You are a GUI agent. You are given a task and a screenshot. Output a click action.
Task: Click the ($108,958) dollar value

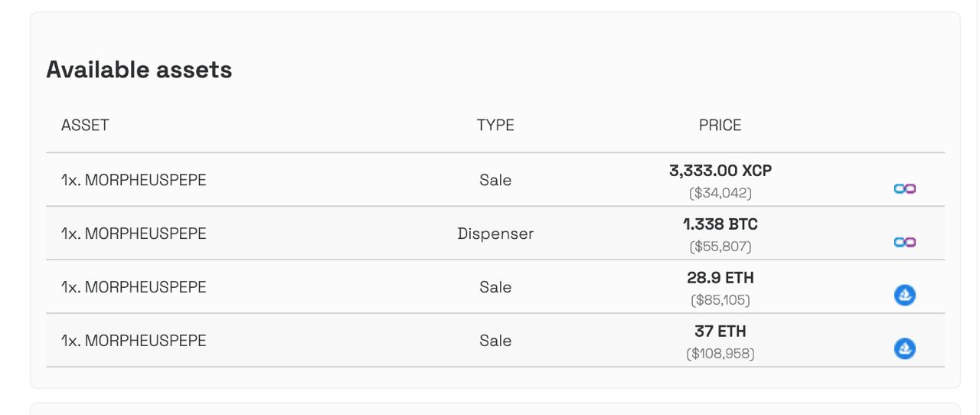tap(720, 354)
